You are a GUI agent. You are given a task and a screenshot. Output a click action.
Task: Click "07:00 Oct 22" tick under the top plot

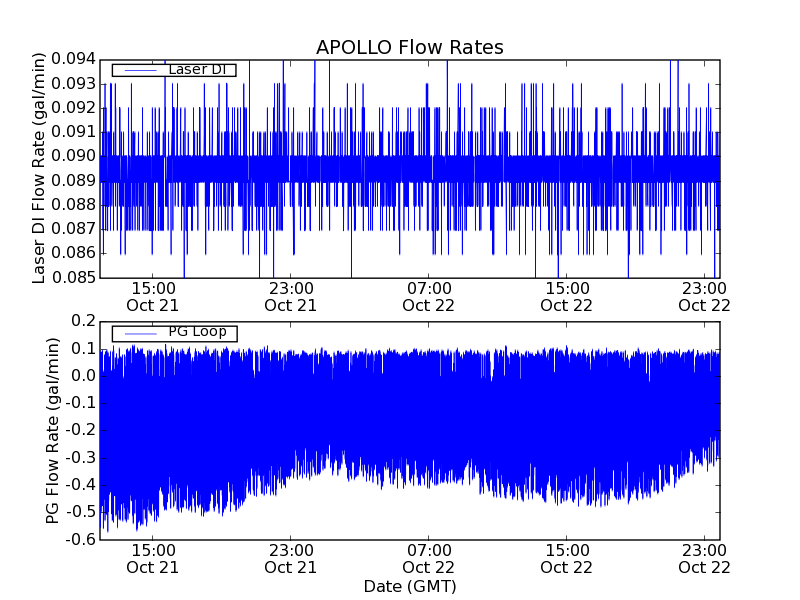(428, 296)
